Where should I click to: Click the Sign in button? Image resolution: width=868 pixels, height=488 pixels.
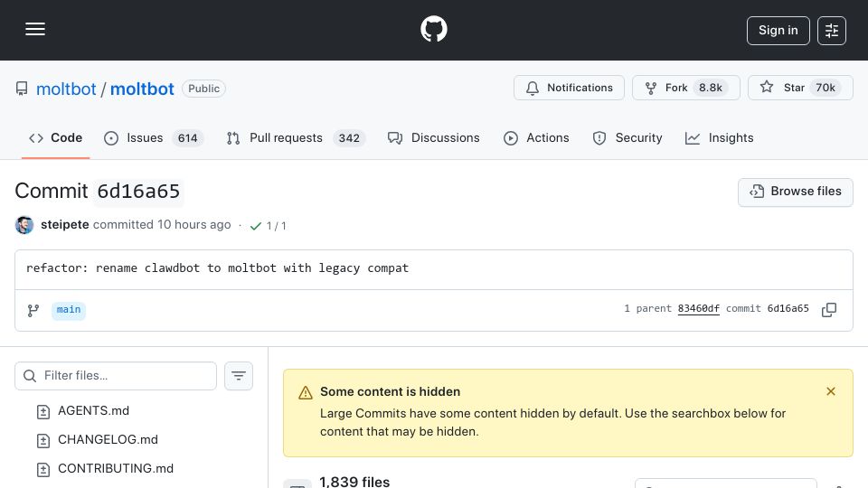point(778,31)
